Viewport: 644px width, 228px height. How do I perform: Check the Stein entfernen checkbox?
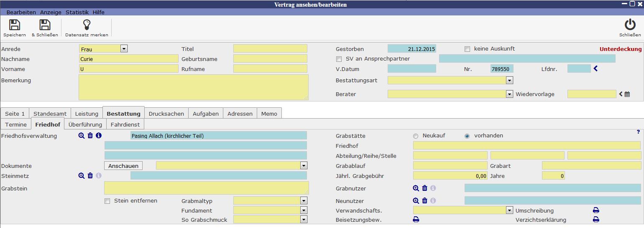click(107, 201)
